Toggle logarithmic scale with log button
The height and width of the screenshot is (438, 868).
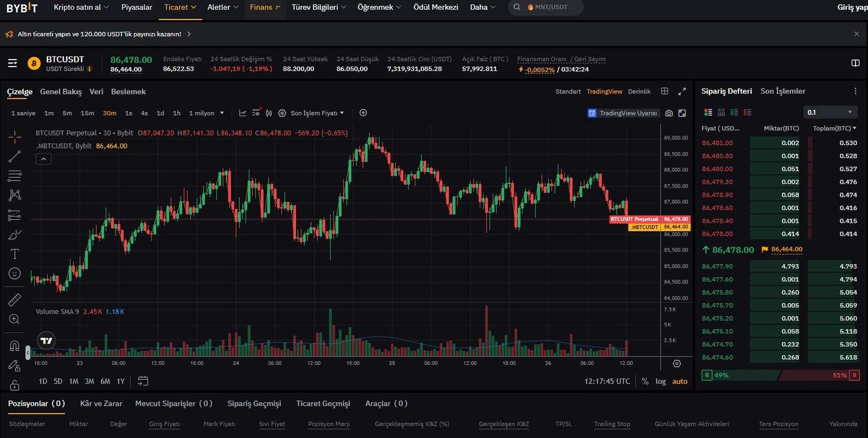pyautogui.click(x=661, y=381)
